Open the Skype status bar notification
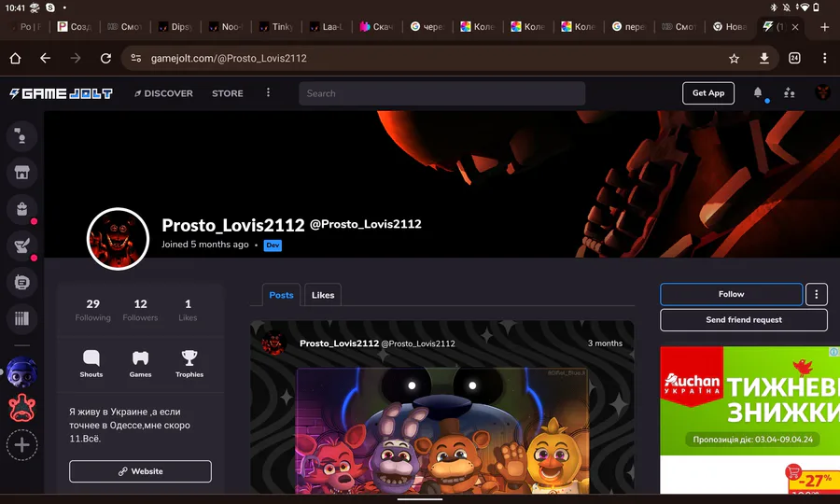The image size is (840, 504). point(49,7)
